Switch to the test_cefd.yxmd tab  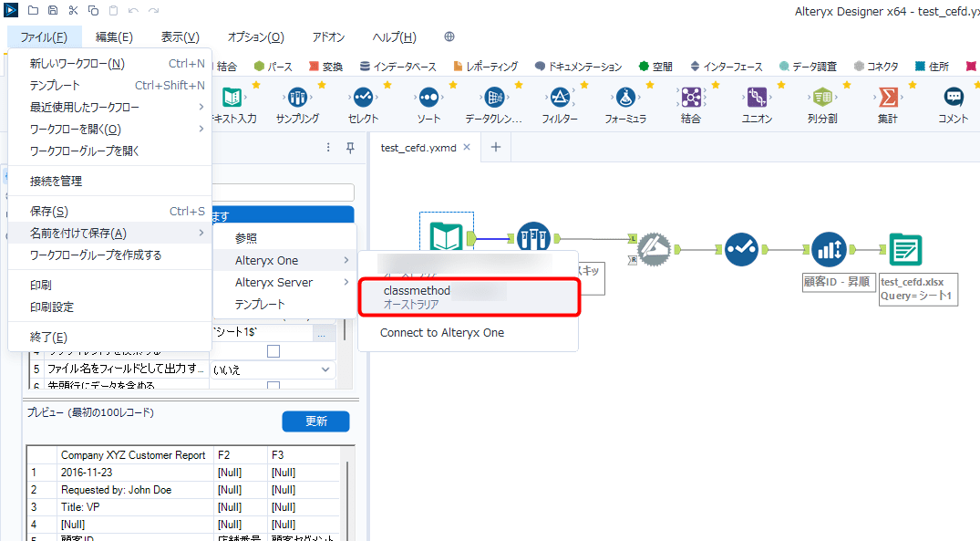[x=419, y=147]
